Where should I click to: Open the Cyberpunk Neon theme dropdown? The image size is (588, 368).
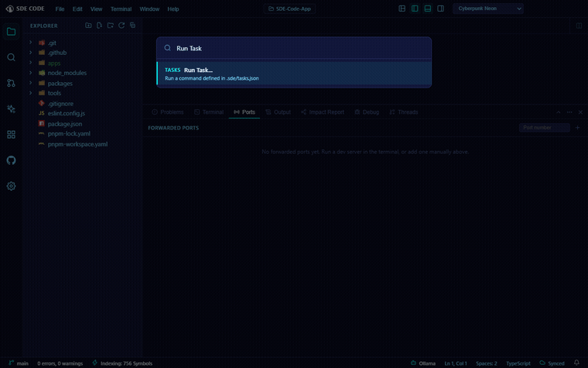[x=488, y=9]
